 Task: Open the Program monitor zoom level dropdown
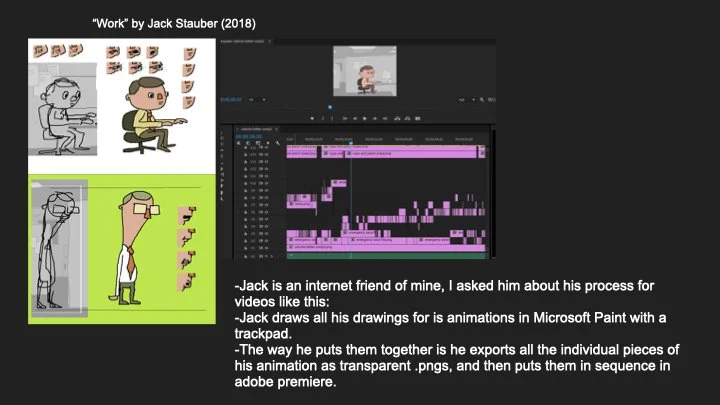pos(255,100)
